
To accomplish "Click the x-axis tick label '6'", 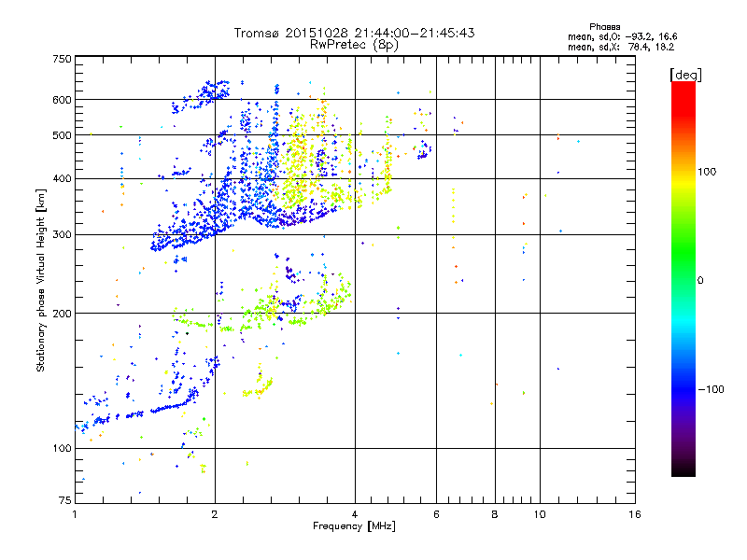I will [x=436, y=514].
